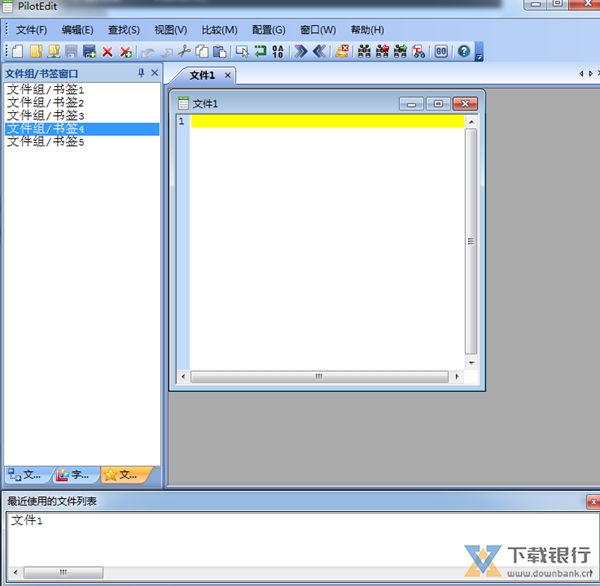
Task: Open the 配置(G) menu
Action: pyautogui.click(x=268, y=30)
